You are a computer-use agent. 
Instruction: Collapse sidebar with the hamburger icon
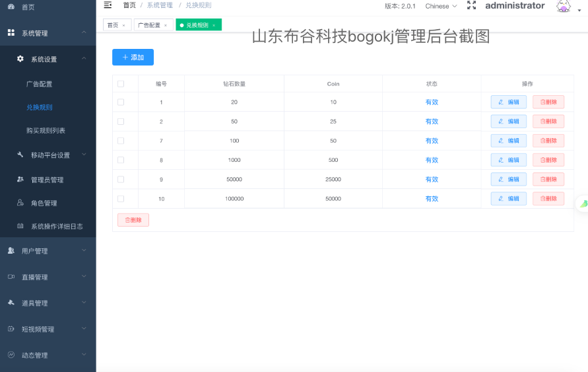[108, 5]
